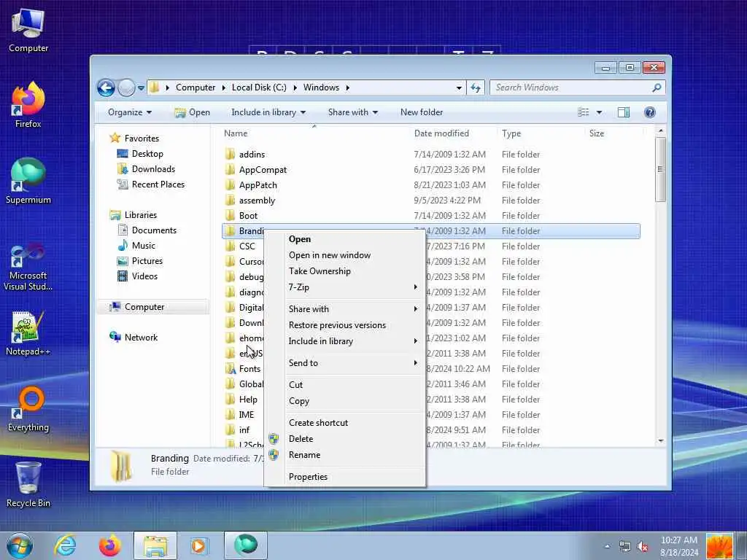The width and height of the screenshot is (747, 560).
Task: Click Local Disk (C:) in breadcrumb
Action: pyautogui.click(x=259, y=87)
